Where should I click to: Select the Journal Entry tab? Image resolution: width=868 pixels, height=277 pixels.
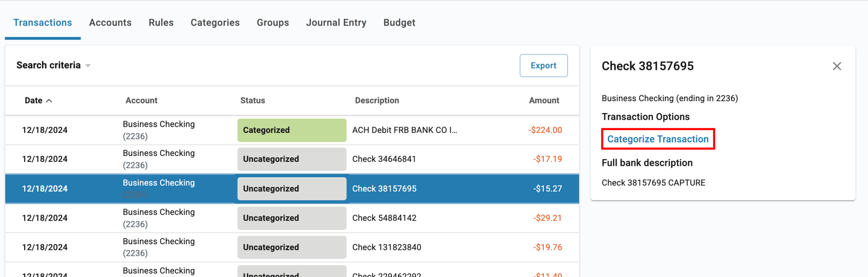pos(336,23)
